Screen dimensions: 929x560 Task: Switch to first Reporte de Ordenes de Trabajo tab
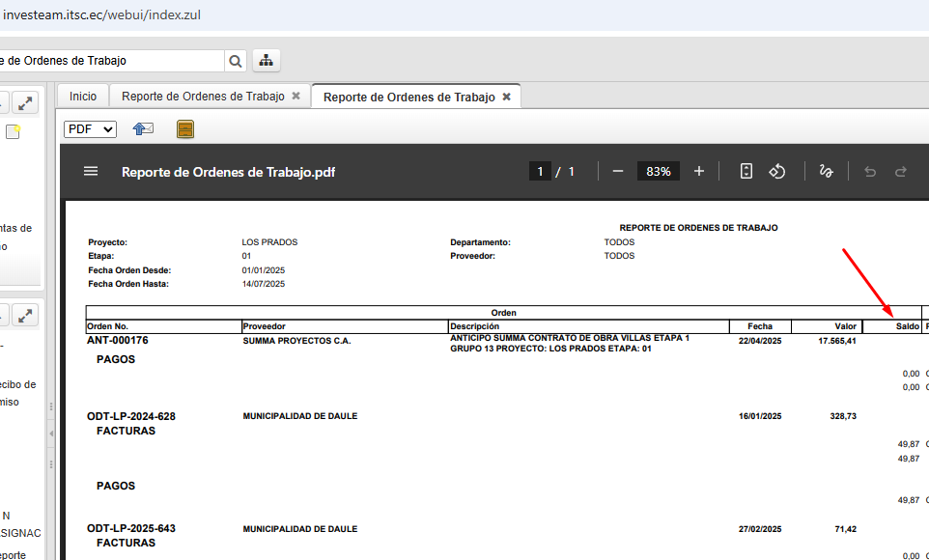tap(203, 97)
